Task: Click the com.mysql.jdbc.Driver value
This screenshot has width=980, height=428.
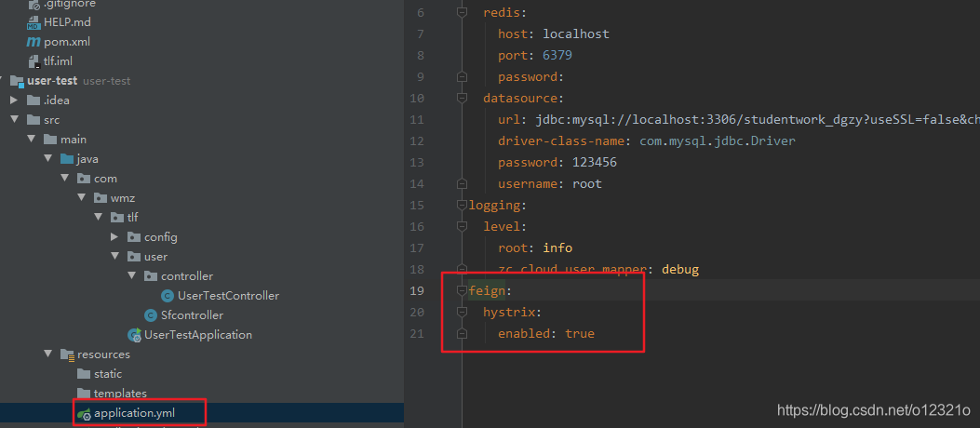Action: pos(718,140)
